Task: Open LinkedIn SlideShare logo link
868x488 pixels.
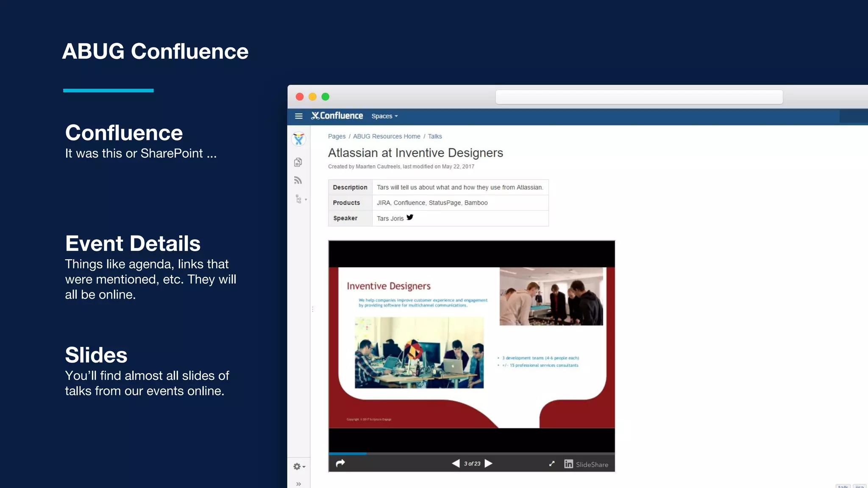Action: coord(586,464)
